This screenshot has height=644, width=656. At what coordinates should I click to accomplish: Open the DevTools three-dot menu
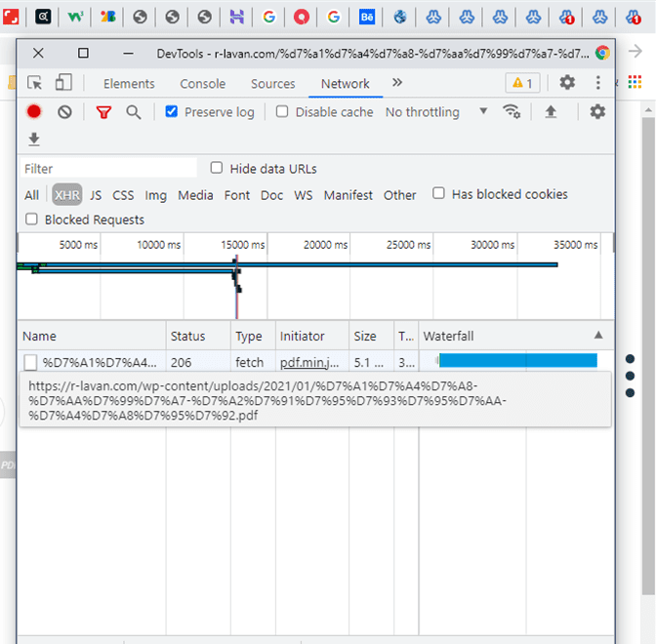[x=597, y=82]
